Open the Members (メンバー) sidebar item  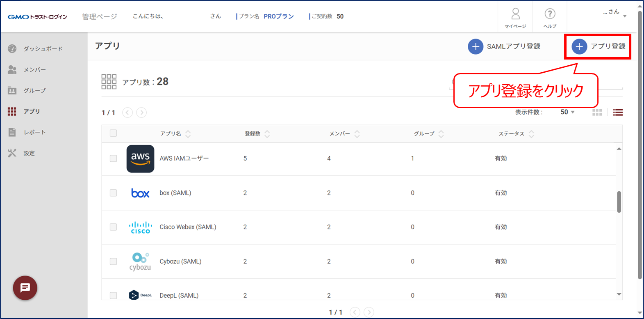coord(27,70)
